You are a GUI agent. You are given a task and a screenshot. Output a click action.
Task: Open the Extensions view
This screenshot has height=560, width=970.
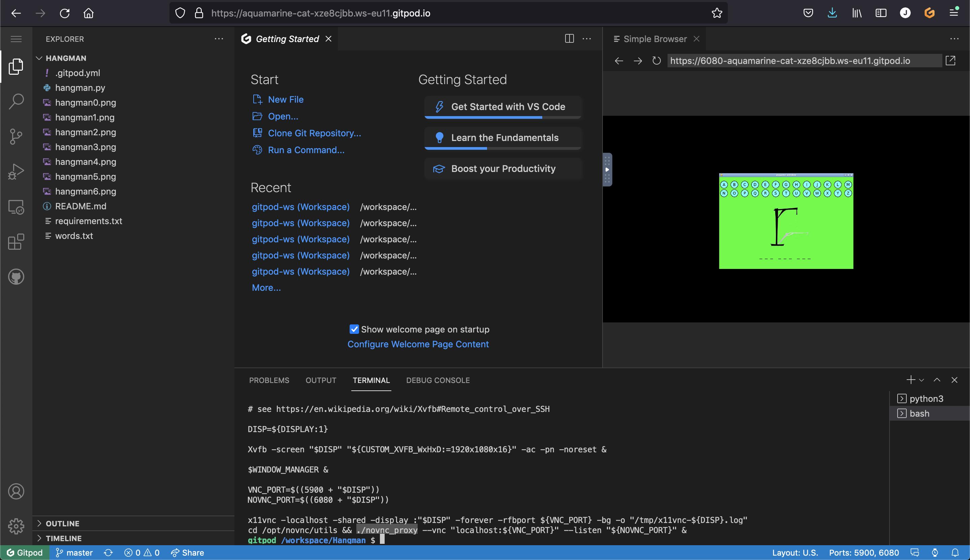(16, 242)
